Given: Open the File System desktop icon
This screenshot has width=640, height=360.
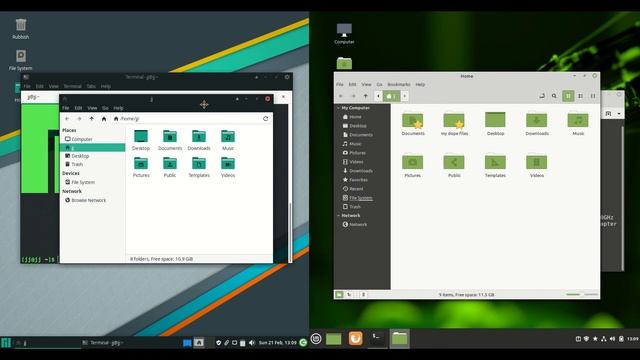Looking at the screenshot, I should coord(21,60).
